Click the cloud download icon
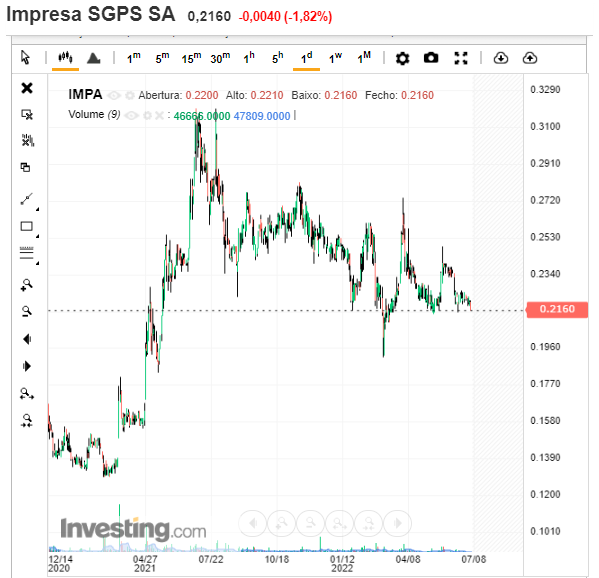599x578 pixels. 501,58
